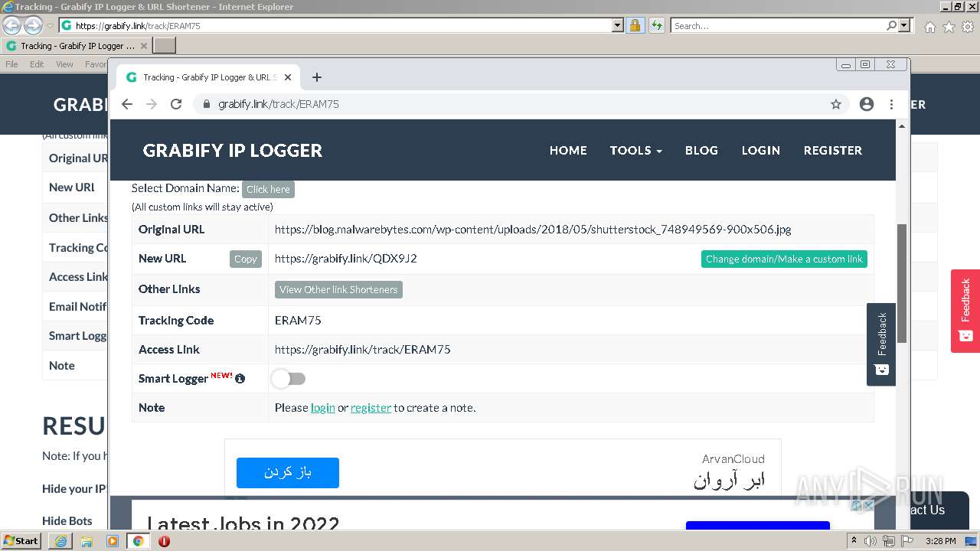Click Action Center flag in system tray
The image size is (980, 551).
pos(907,541)
